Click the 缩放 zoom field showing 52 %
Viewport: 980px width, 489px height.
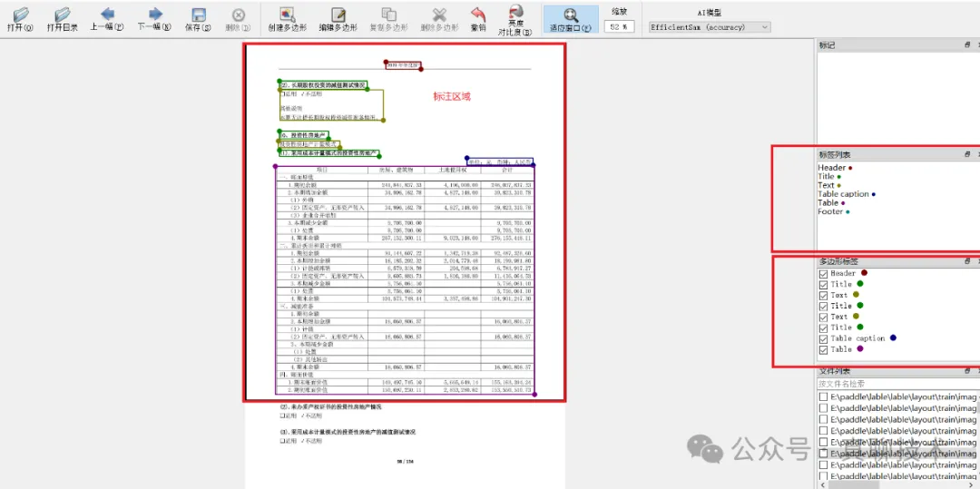[620, 27]
